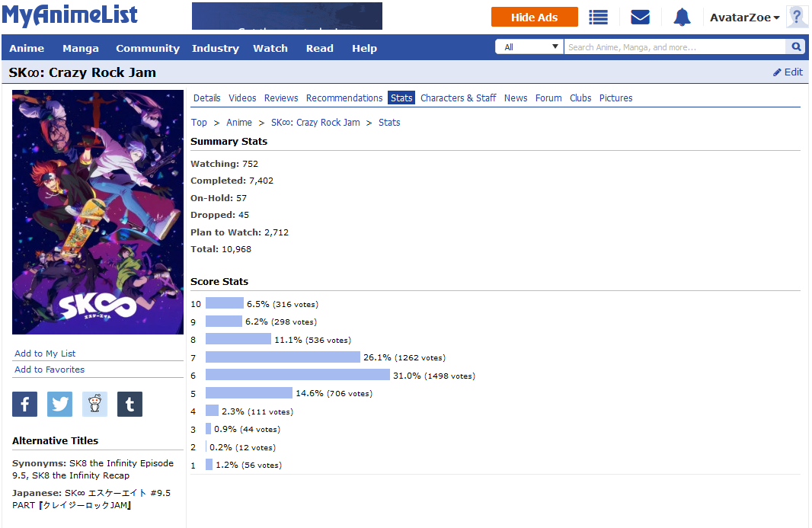Click the '(1498 votes)' label
The image size is (812, 528).
point(449,376)
